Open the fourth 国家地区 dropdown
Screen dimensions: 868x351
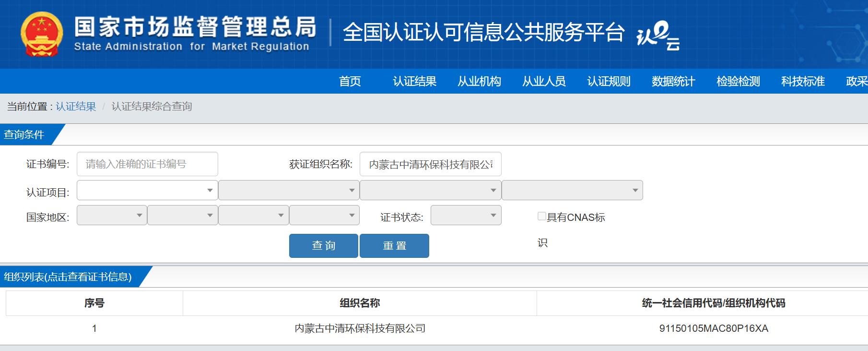(x=324, y=215)
